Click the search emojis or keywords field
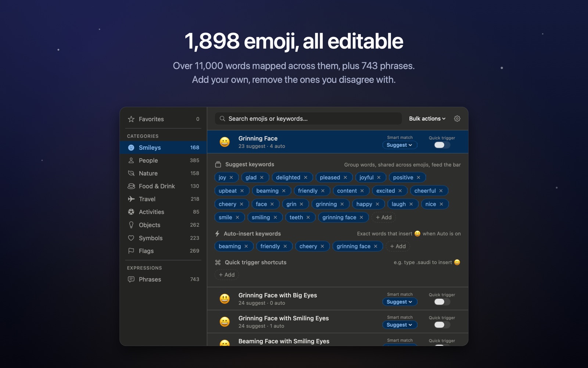This screenshot has height=368, width=588. point(308,118)
